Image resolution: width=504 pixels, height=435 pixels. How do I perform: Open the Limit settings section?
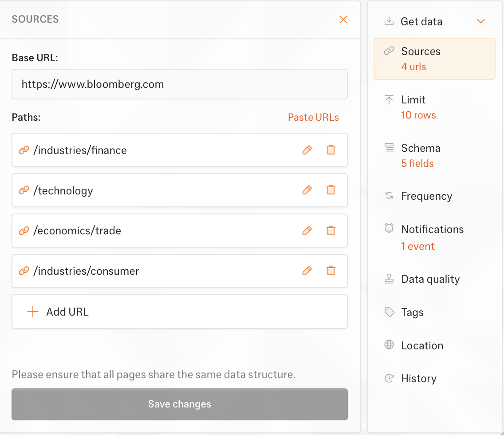(413, 100)
